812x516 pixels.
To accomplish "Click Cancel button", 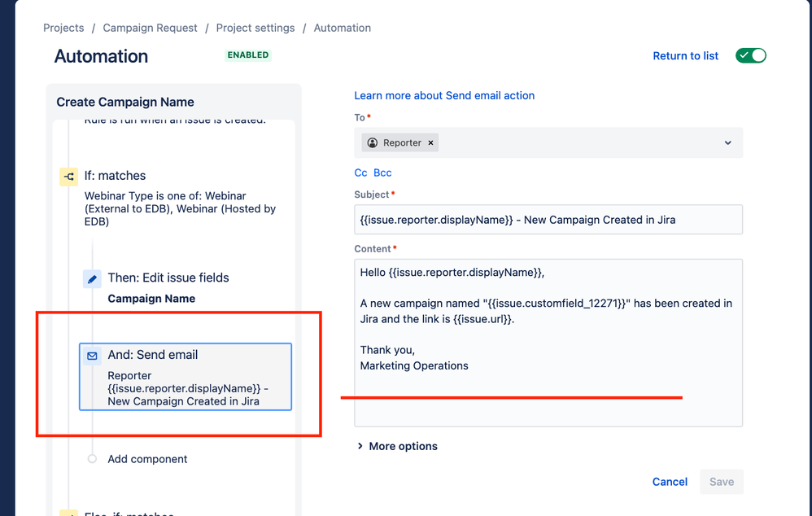I will (670, 482).
